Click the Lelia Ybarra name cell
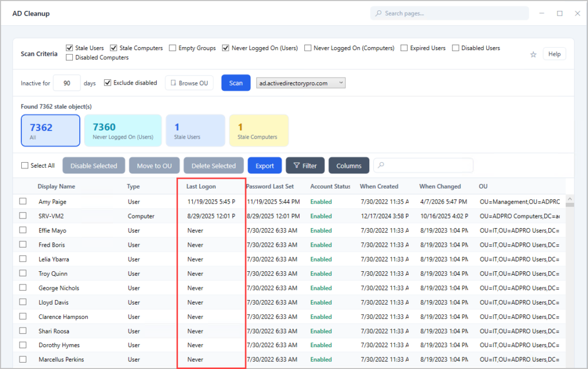This screenshot has width=588, height=369. (53, 259)
